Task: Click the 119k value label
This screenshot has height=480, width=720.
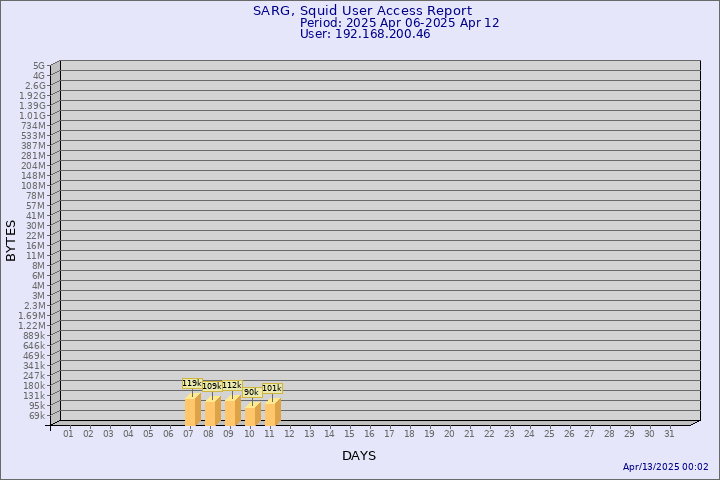Action: (191, 383)
